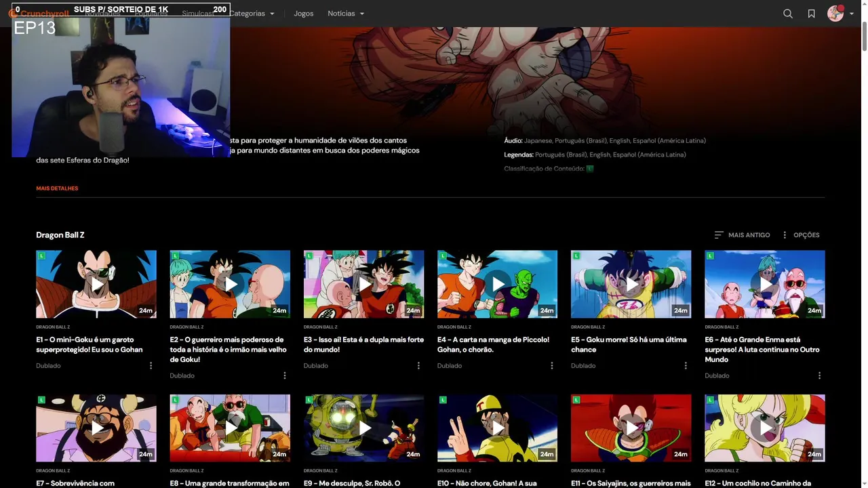This screenshot has width=868, height=488.
Task: Open more options for episode E6
Action: [819, 375]
